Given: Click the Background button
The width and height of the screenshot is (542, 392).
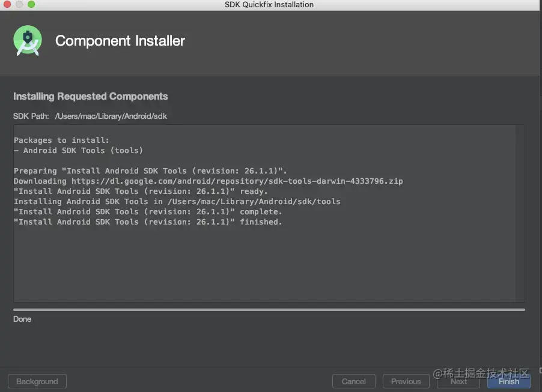Looking at the screenshot, I should tap(37, 381).
